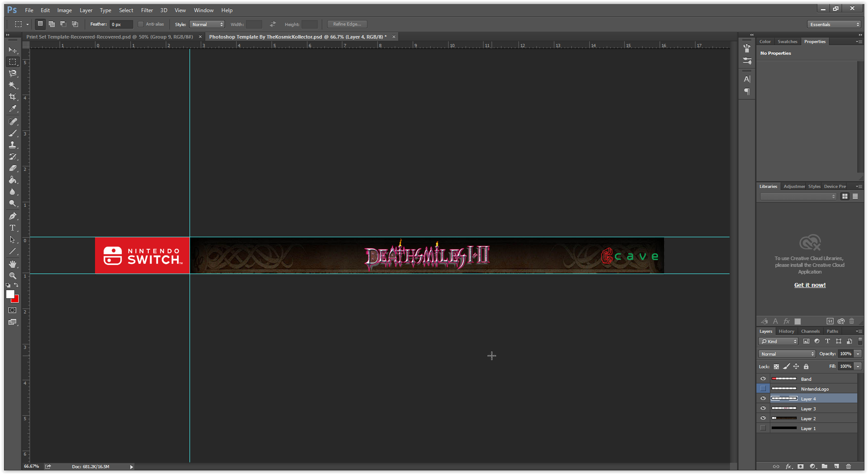Open the Character panel from the side dock
868x474 pixels.
point(747,79)
